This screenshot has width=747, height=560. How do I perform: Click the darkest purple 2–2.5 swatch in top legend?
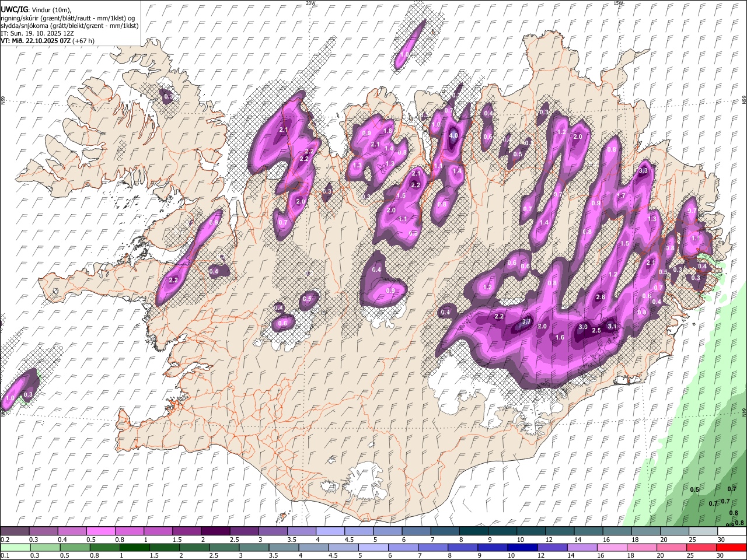click(x=215, y=531)
